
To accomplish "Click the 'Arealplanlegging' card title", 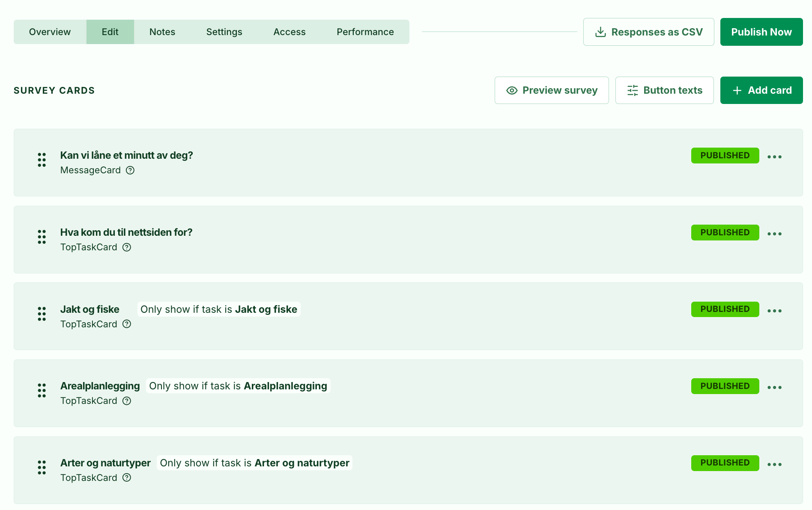I will click(100, 386).
